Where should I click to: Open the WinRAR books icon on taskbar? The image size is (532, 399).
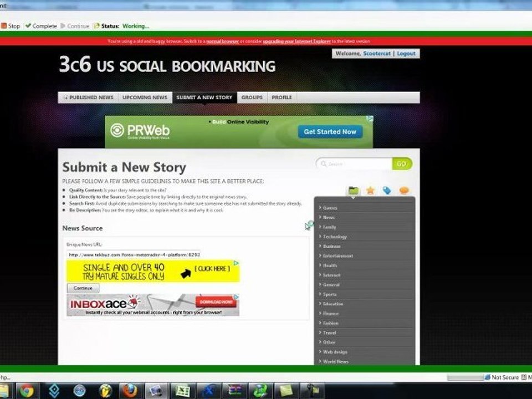235,391
